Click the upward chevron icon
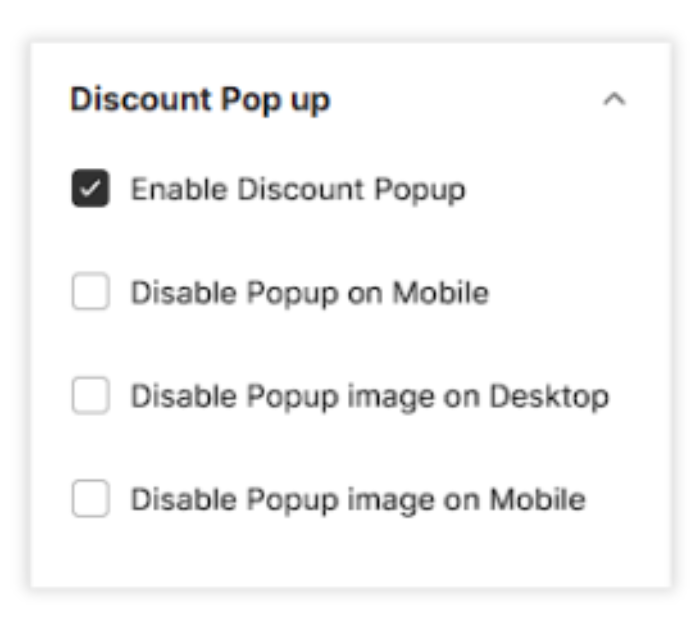 [x=614, y=100]
